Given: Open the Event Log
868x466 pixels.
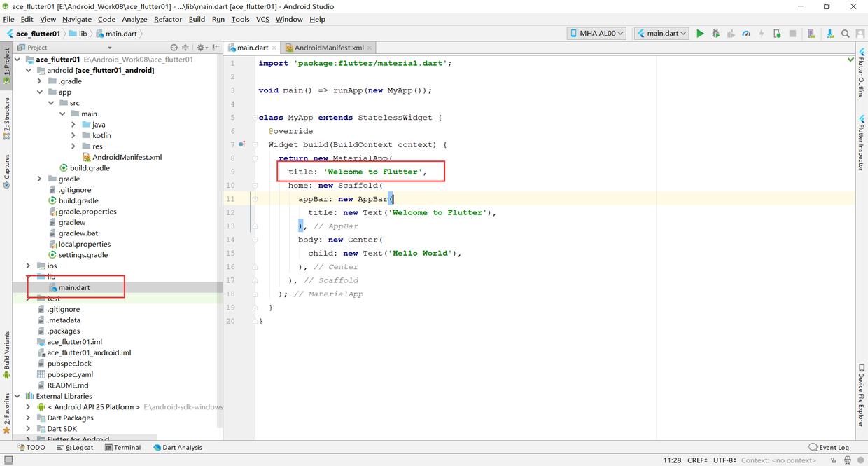Looking at the screenshot, I should point(829,447).
